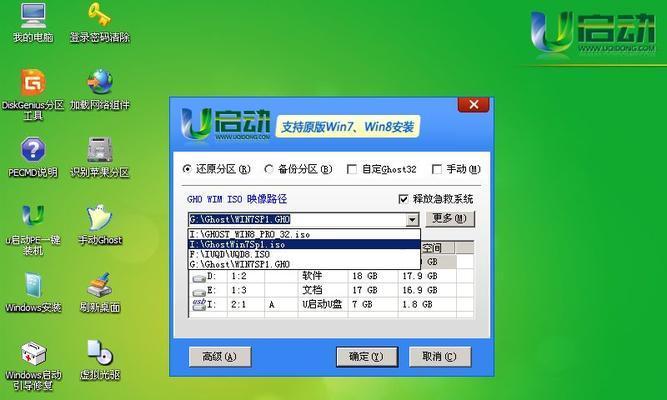Open the 我的电脑 desktop icon
The width and height of the screenshot is (667, 400).
point(33,22)
